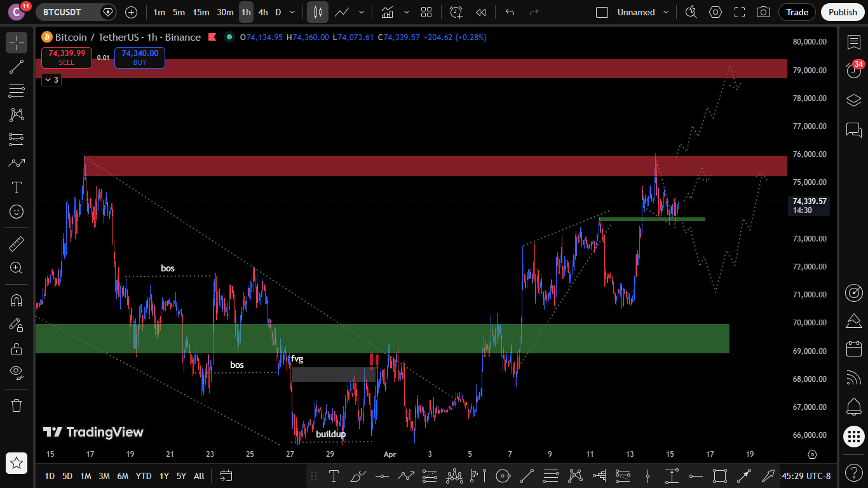
Task: Undo the last action
Action: pos(510,12)
